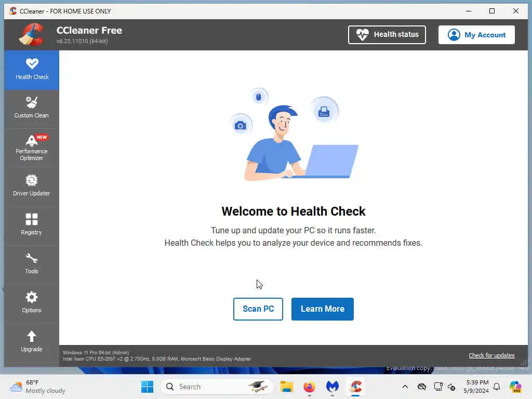Open the notifications bell
The image size is (532, 399).
click(x=497, y=387)
